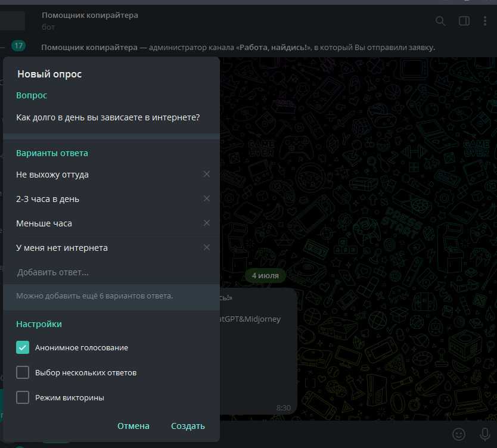Click the unread counter badge 17
The image size is (497, 448).
click(18, 46)
